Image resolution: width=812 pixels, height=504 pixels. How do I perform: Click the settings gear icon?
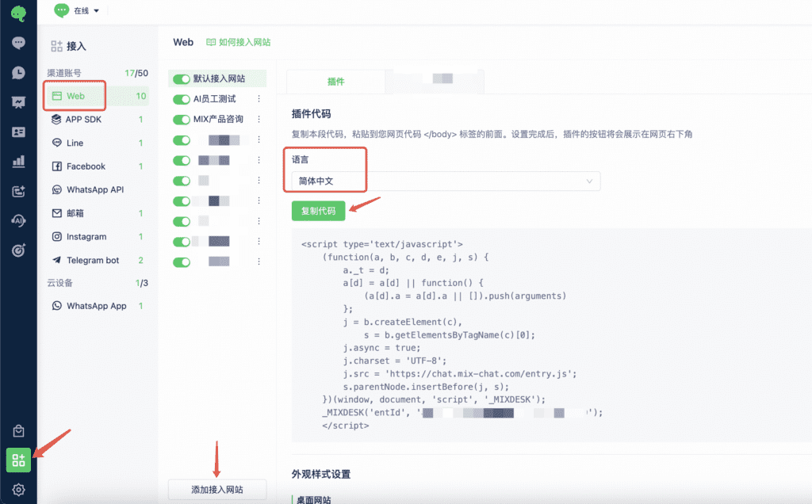pos(18,490)
